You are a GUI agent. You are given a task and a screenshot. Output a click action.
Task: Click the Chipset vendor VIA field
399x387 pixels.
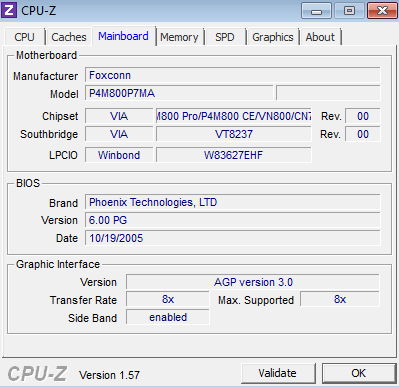tap(119, 116)
